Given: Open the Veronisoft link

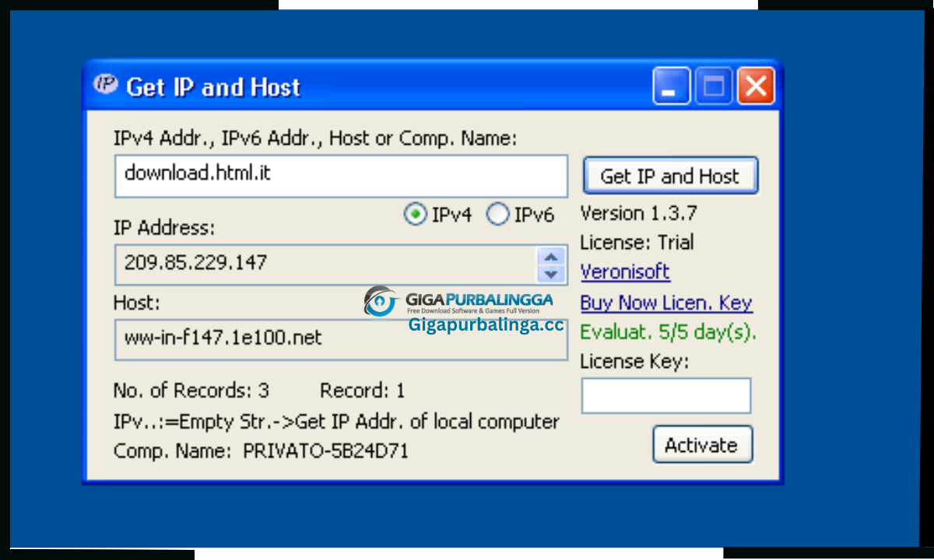Looking at the screenshot, I should (x=625, y=271).
